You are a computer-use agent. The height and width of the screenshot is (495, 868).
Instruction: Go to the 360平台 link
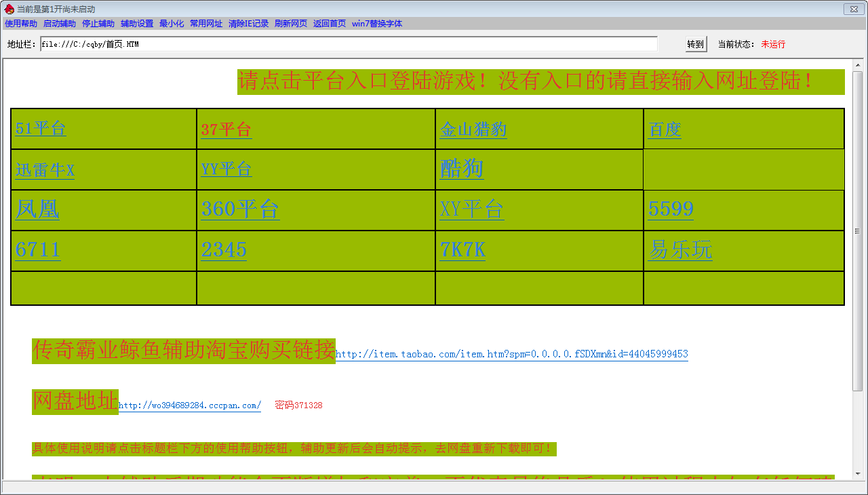[240, 209]
